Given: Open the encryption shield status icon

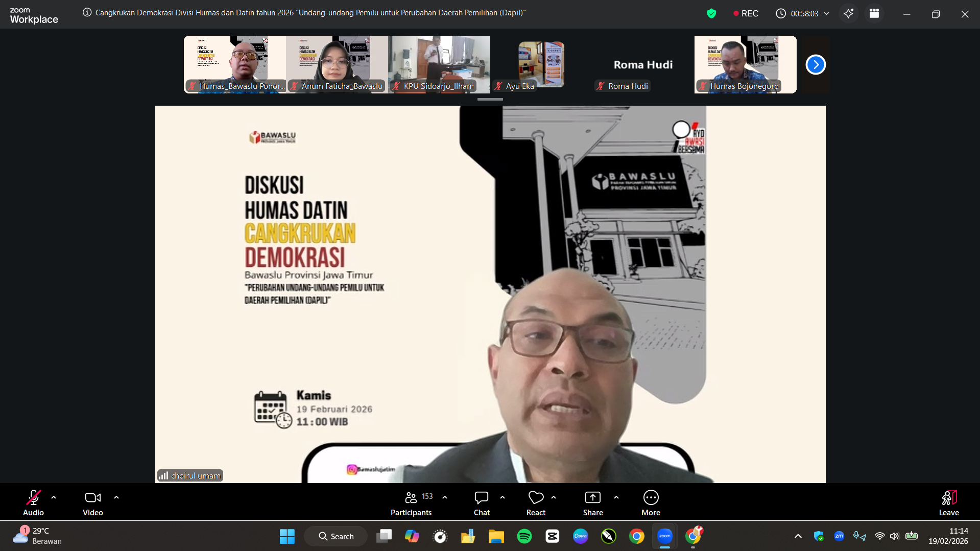Looking at the screenshot, I should pyautogui.click(x=711, y=13).
